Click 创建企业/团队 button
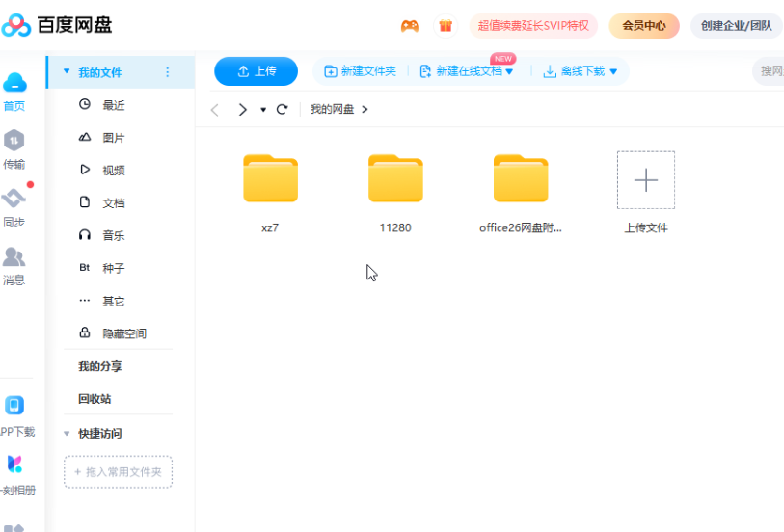The image size is (784, 532). pos(737,25)
